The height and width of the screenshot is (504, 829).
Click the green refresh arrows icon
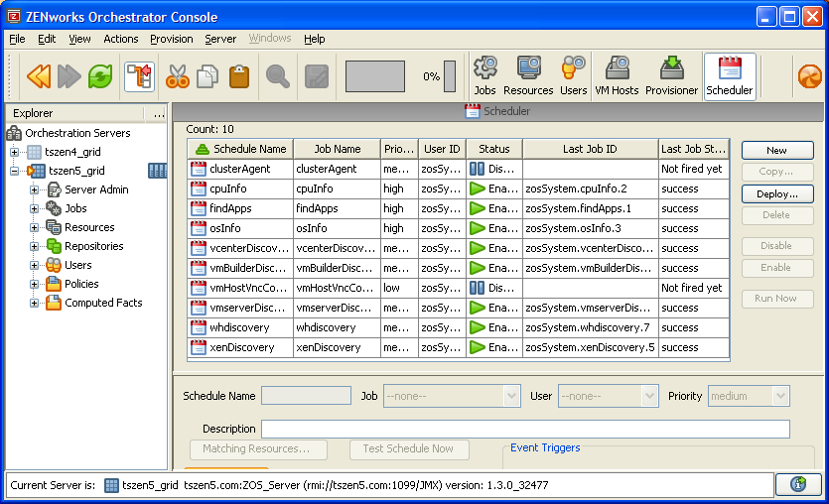(100, 76)
